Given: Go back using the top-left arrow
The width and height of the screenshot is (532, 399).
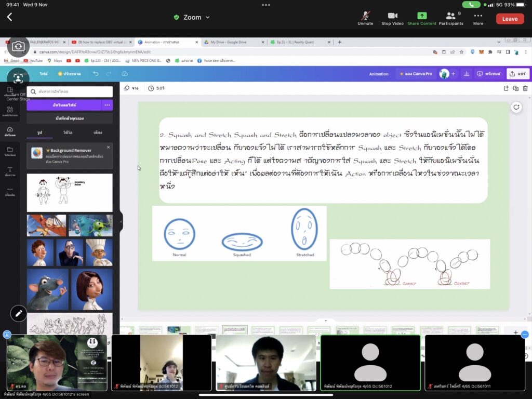Looking at the screenshot, I should click(9, 17).
